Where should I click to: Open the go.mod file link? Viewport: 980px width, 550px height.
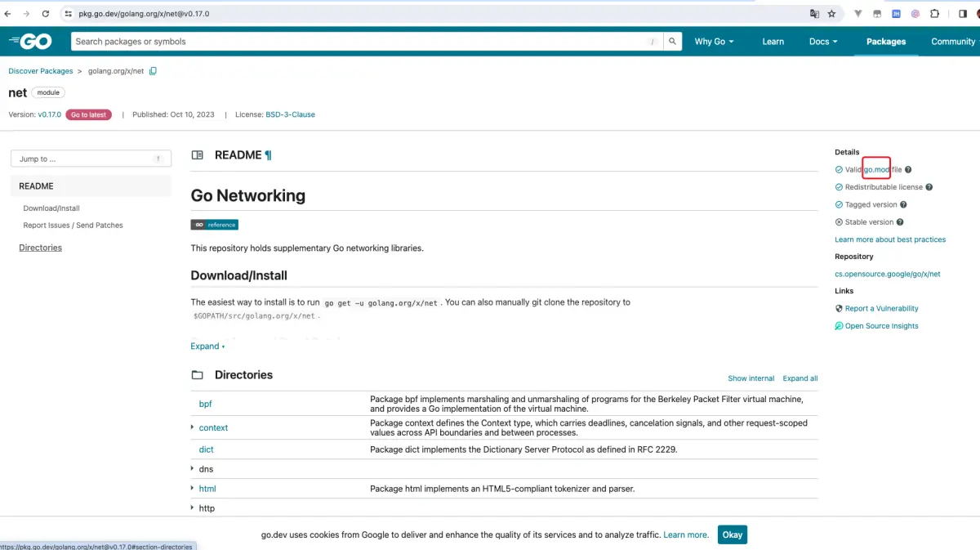pyautogui.click(x=877, y=170)
